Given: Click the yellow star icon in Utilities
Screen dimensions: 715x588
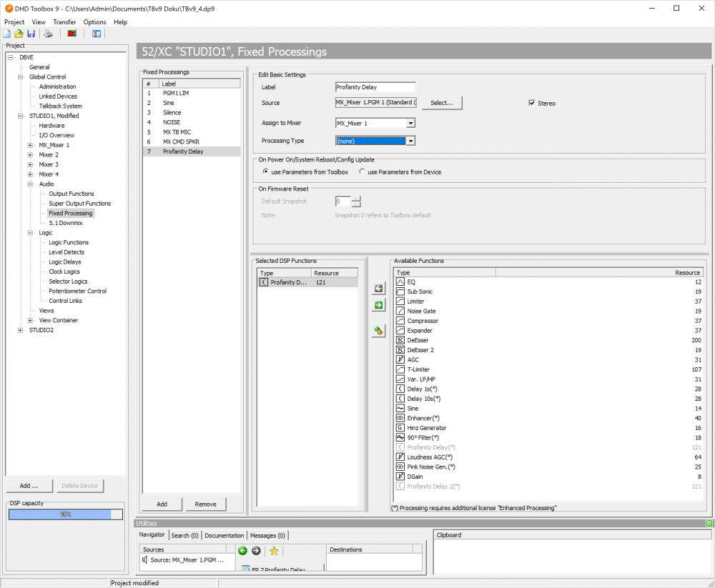Looking at the screenshot, I should click(274, 551).
